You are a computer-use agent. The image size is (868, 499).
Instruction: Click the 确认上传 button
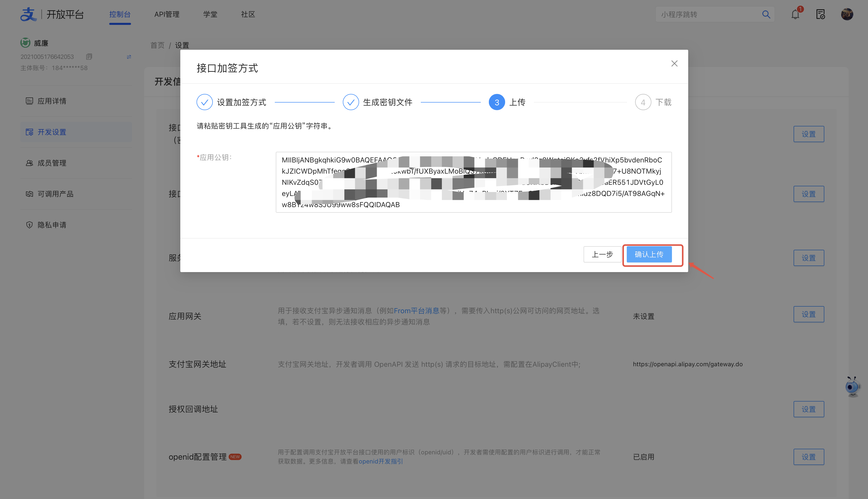[x=649, y=254]
